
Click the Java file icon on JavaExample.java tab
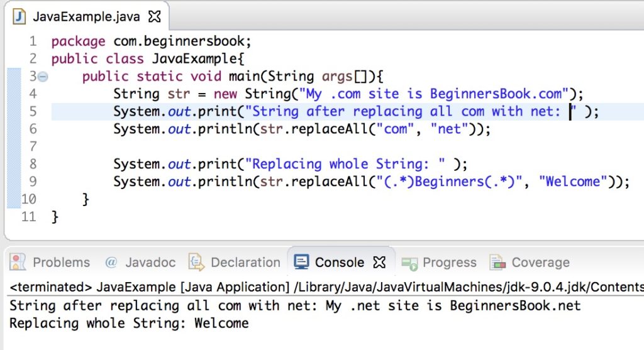pyautogui.click(x=19, y=17)
